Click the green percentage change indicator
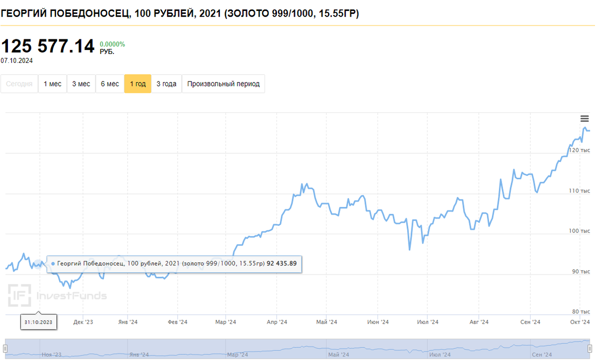This screenshot has width=600, height=364. [112, 44]
